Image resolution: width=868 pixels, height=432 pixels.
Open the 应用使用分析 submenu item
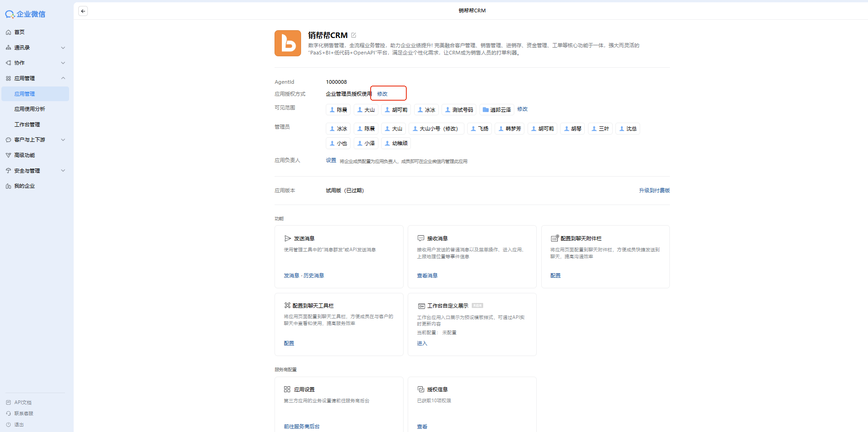[30, 109]
